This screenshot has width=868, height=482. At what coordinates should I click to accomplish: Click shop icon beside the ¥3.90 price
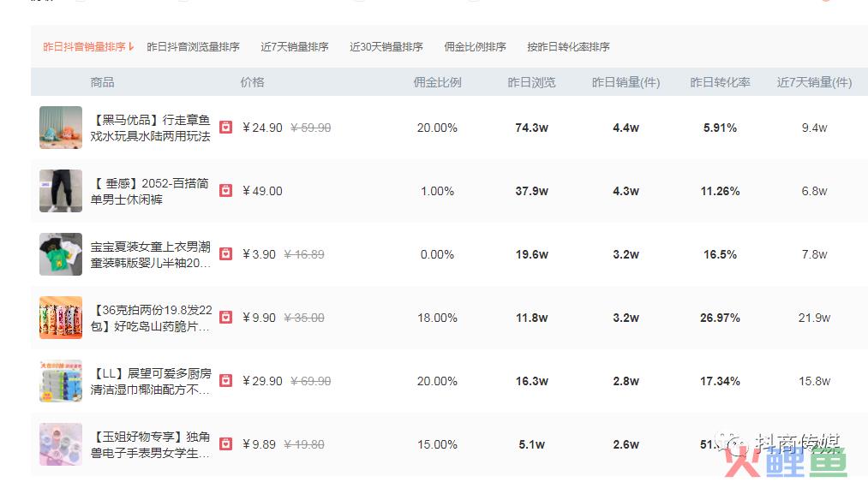point(226,254)
